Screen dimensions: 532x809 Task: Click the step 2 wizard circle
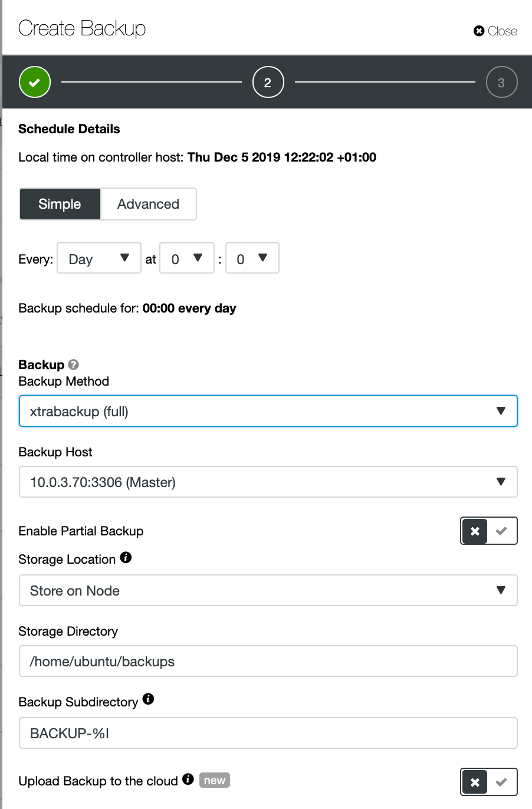[x=268, y=82]
